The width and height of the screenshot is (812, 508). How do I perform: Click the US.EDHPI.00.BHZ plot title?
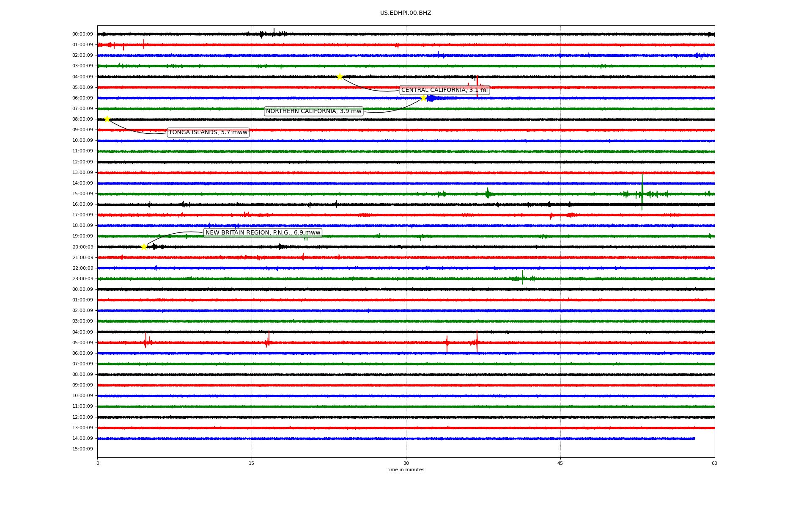[405, 13]
